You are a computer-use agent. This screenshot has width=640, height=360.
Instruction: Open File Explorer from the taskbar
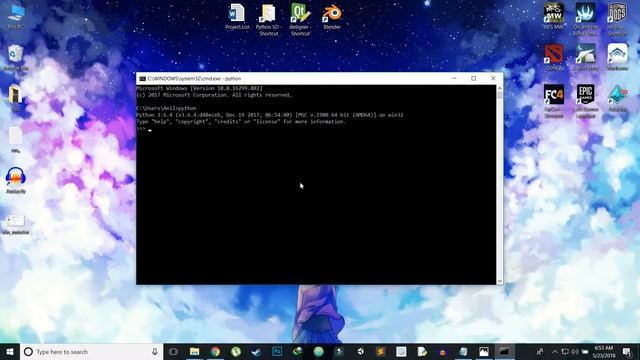coord(194,351)
